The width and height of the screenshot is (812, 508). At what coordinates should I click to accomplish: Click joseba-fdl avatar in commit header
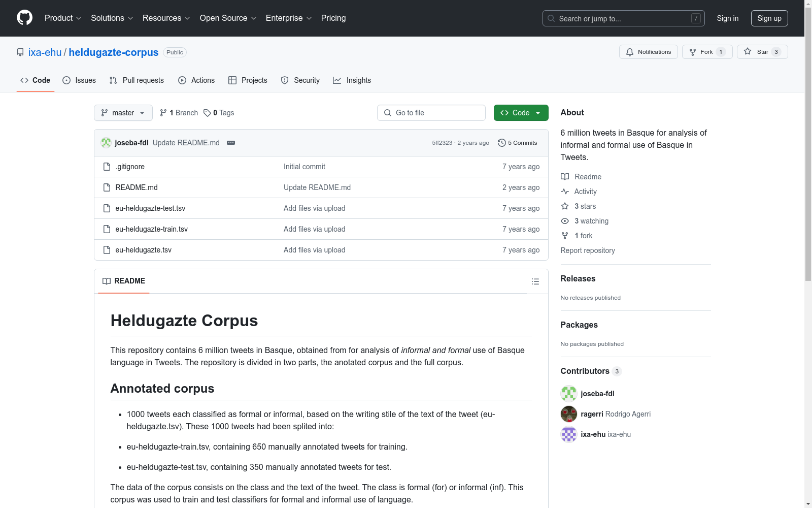point(106,143)
